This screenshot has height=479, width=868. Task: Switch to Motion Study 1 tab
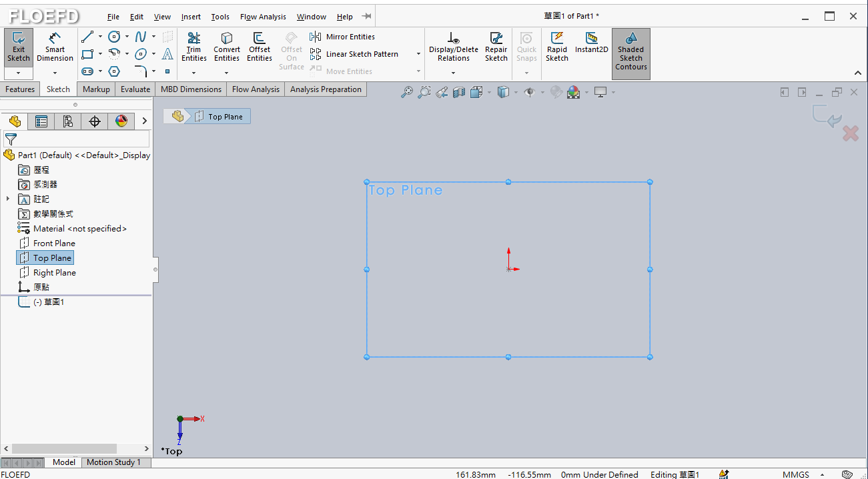click(x=113, y=462)
